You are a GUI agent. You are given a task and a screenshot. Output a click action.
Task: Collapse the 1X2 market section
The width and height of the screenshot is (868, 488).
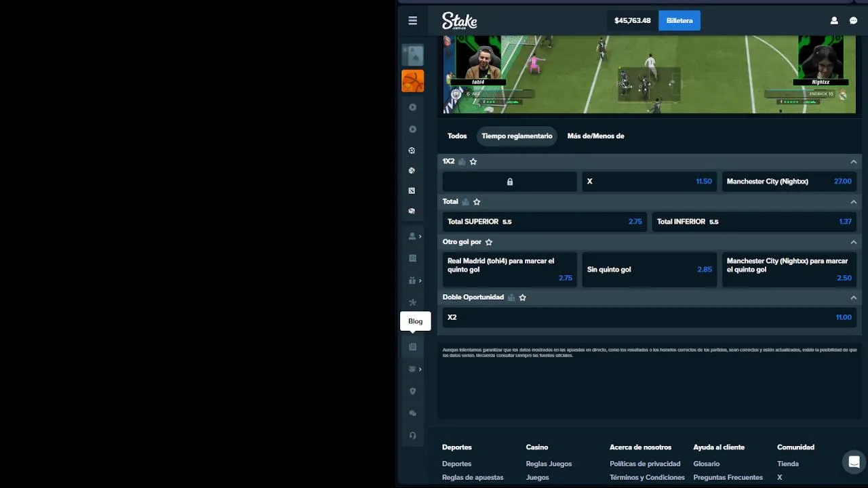click(853, 161)
